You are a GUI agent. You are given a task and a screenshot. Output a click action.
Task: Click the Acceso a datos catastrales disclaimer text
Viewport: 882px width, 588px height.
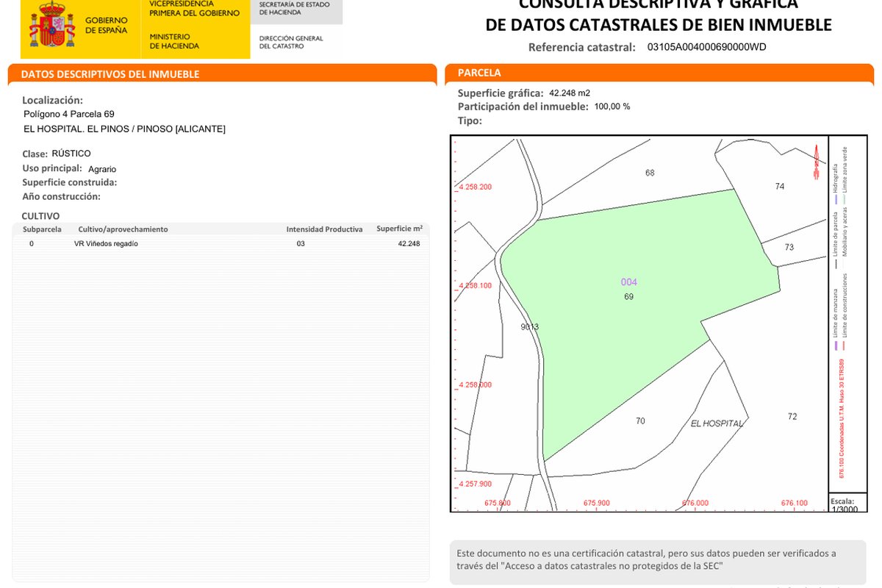pos(647,559)
